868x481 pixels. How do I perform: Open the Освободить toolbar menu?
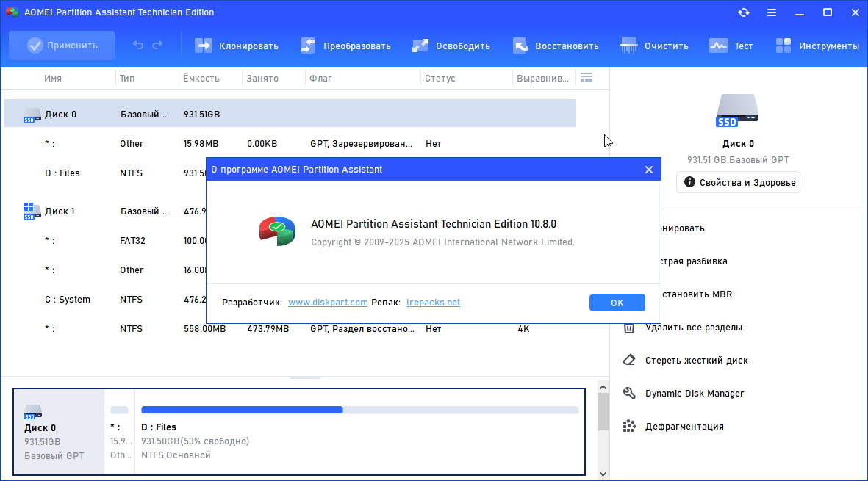click(x=451, y=46)
